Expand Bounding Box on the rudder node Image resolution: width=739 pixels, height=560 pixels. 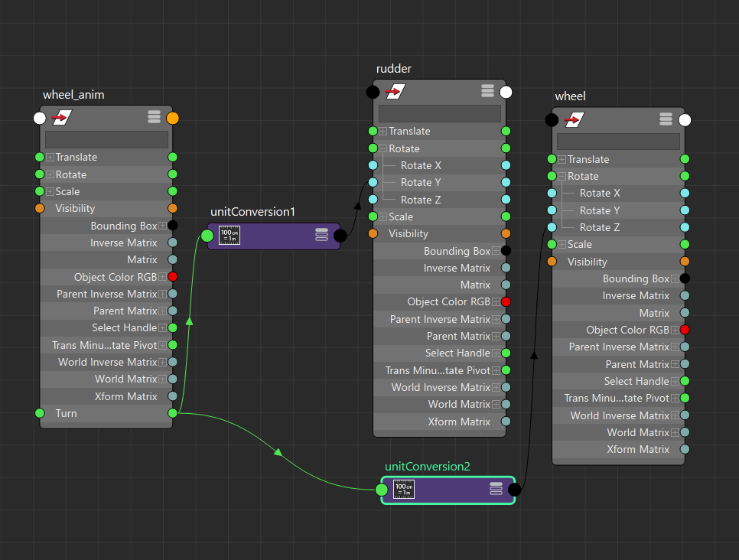coord(496,251)
